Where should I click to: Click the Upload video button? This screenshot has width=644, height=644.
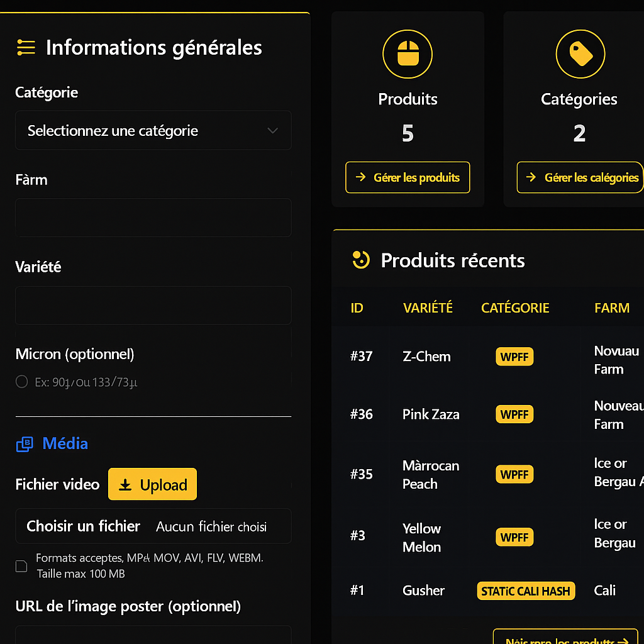[x=152, y=484]
